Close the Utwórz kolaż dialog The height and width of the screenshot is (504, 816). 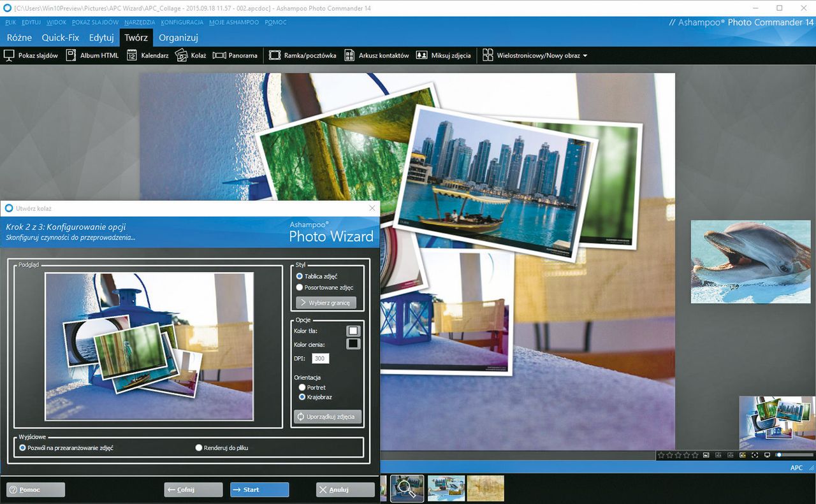pos(372,208)
